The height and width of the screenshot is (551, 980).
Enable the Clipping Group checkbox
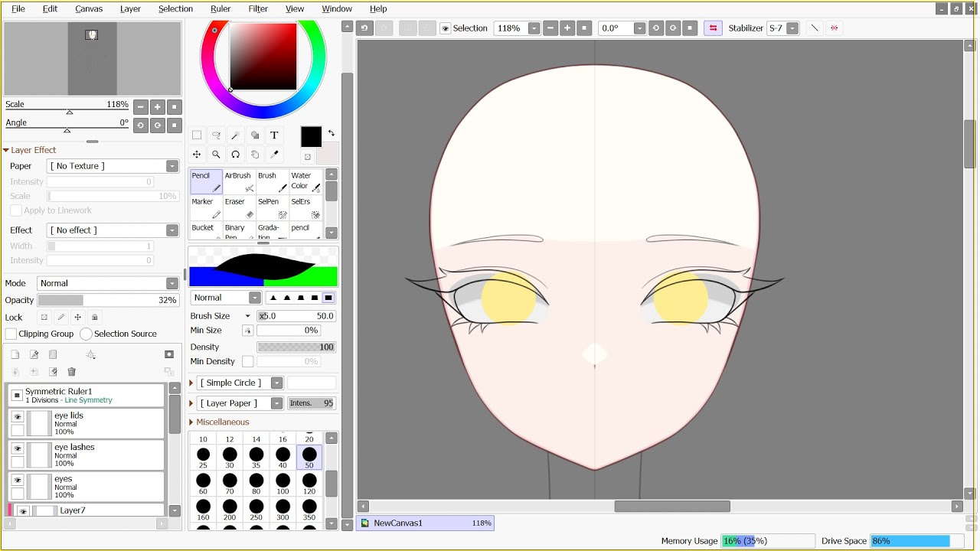pos(11,334)
